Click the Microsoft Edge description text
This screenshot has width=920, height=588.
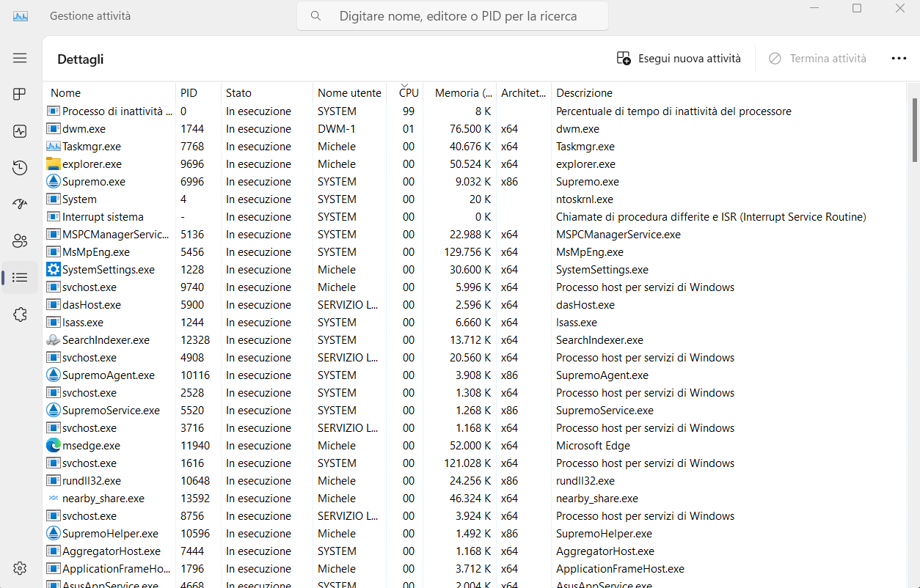593,445
